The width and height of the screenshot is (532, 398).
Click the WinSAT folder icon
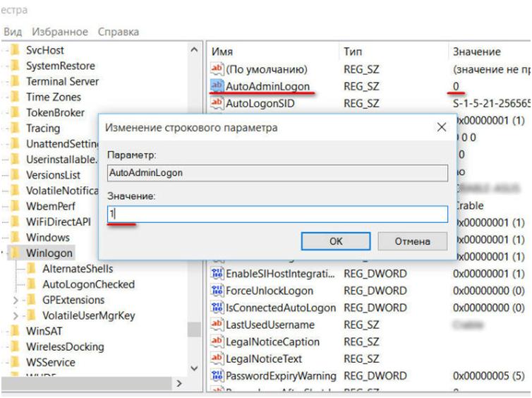(15, 331)
